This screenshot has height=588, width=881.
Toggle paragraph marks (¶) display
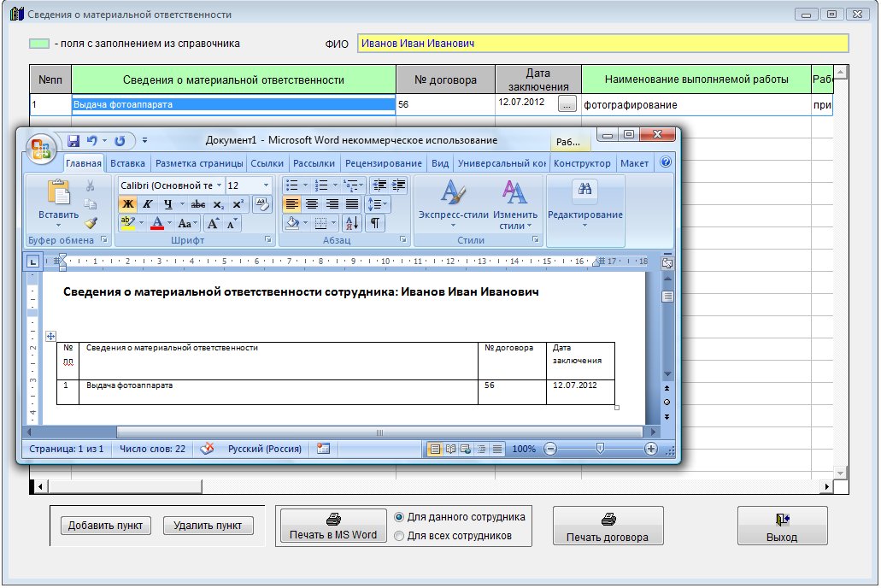(375, 223)
